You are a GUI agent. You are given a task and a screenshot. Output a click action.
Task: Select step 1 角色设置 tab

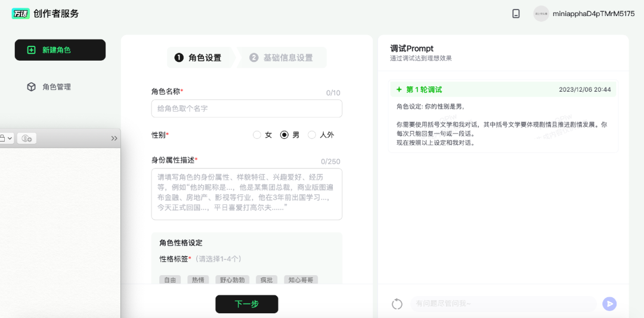coord(198,58)
